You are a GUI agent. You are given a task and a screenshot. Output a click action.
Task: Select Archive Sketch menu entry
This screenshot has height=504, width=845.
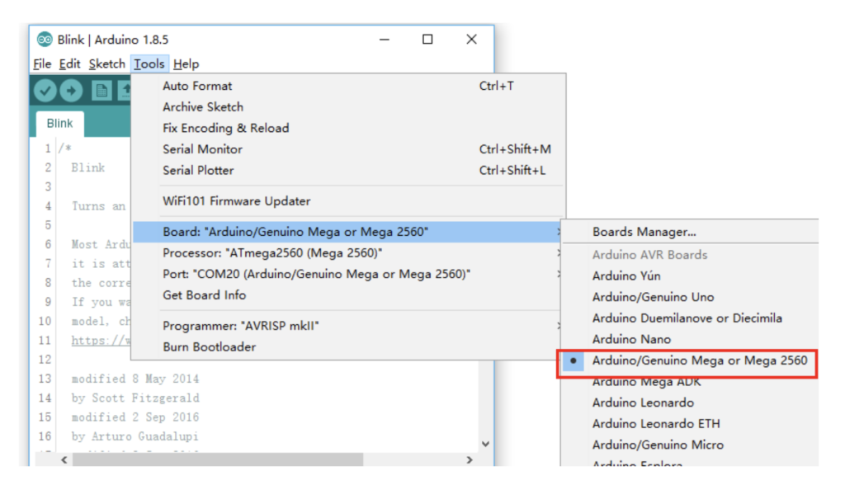(x=349, y=107)
